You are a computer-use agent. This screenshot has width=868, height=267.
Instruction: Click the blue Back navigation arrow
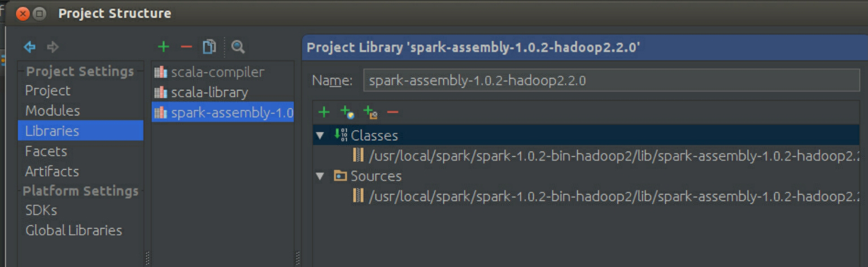pos(30,47)
